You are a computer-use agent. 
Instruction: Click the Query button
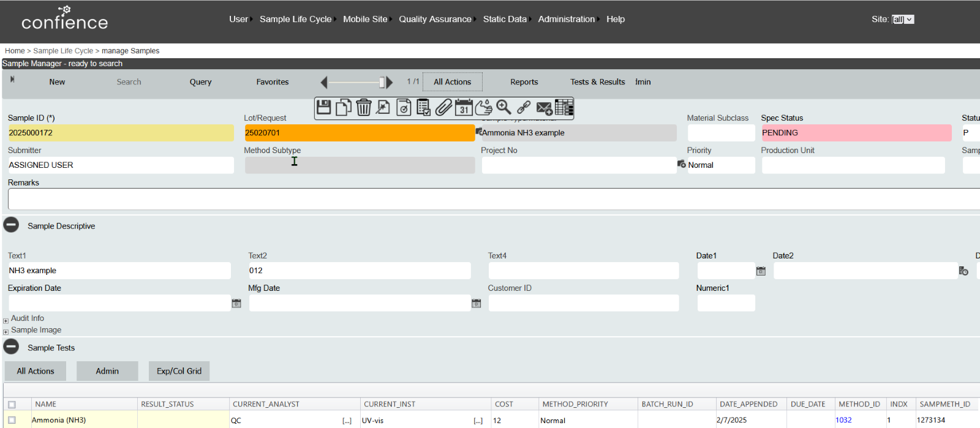pyautogui.click(x=200, y=82)
